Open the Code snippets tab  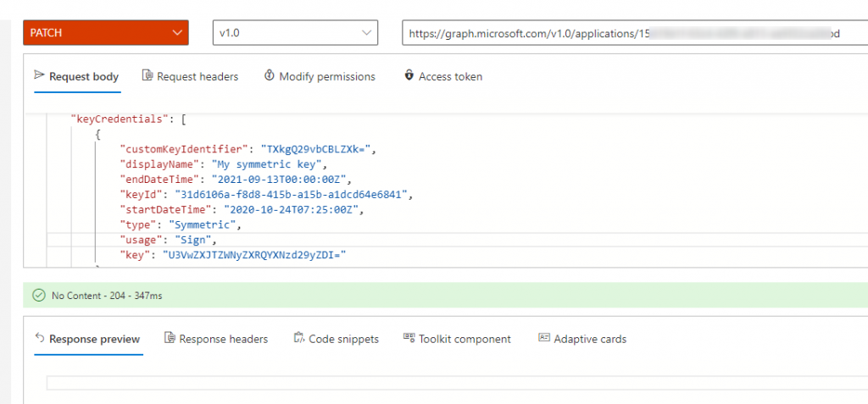(336, 339)
